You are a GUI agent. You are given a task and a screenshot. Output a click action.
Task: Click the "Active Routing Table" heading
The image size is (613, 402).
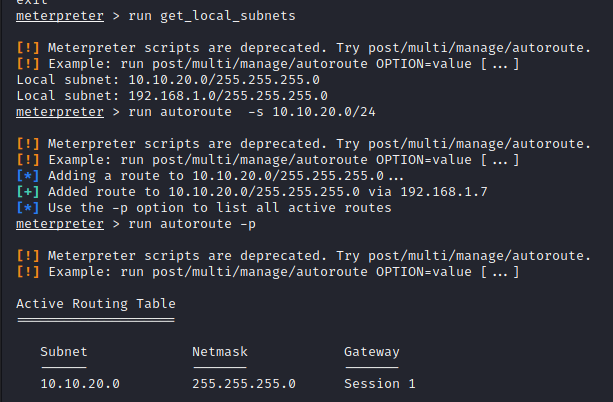click(96, 303)
